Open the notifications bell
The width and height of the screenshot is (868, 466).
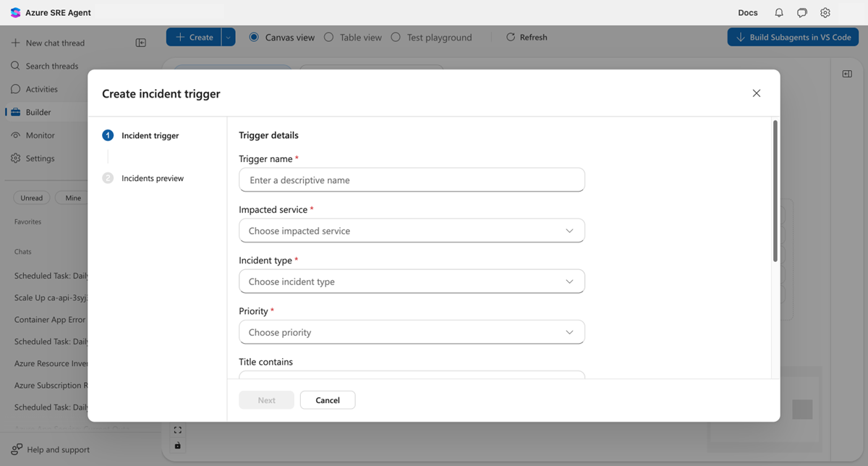click(778, 12)
